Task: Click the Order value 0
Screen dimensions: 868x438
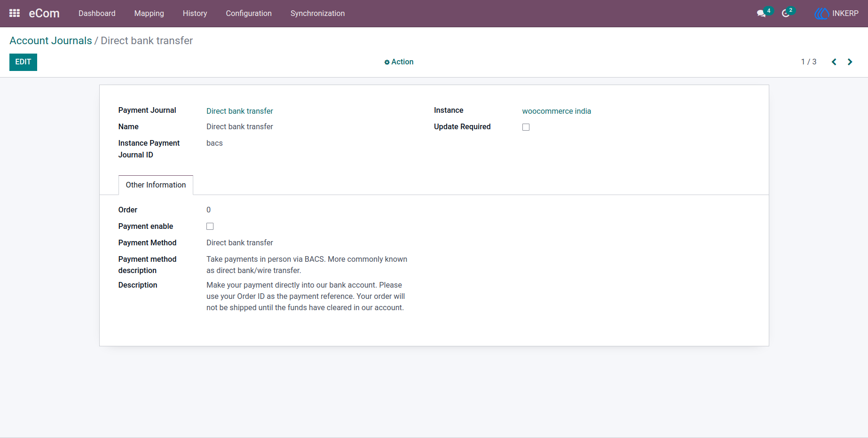Action: 208,210
